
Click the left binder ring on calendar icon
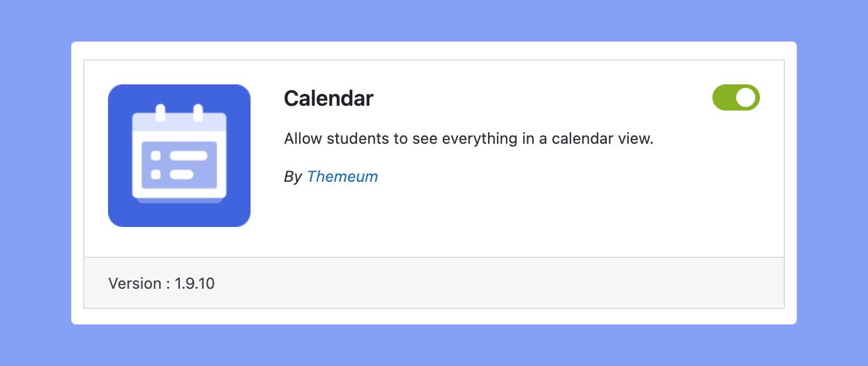(x=160, y=113)
